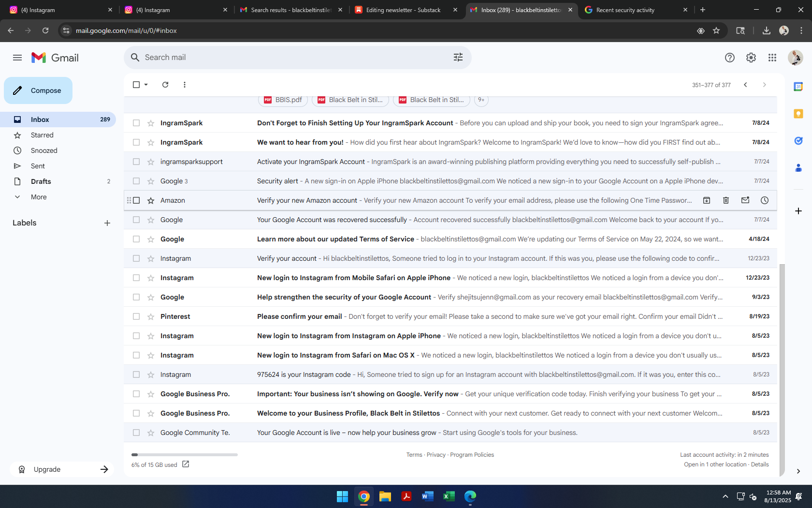Open Google Keep side panel
Screen dimensions: 812x508
click(798, 114)
